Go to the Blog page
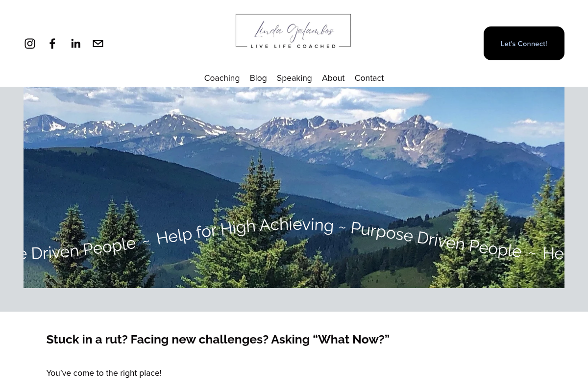 [258, 78]
